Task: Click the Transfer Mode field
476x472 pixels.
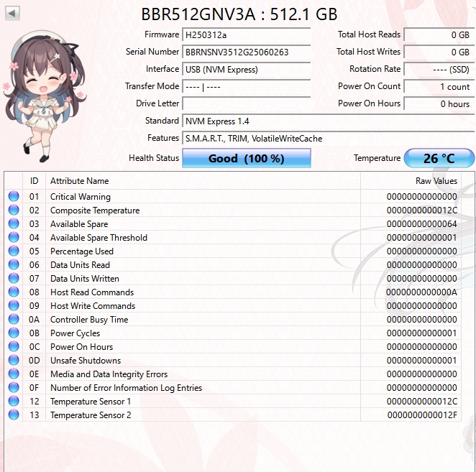Action: (x=246, y=87)
